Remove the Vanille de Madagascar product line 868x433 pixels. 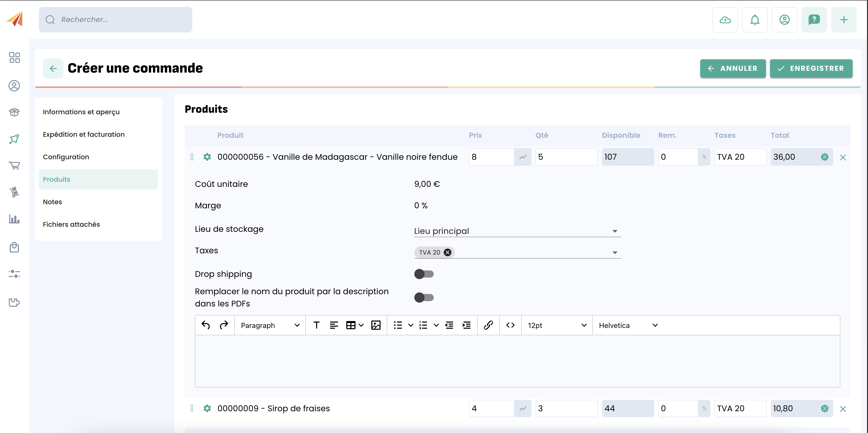pyautogui.click(x=843, y=157)
